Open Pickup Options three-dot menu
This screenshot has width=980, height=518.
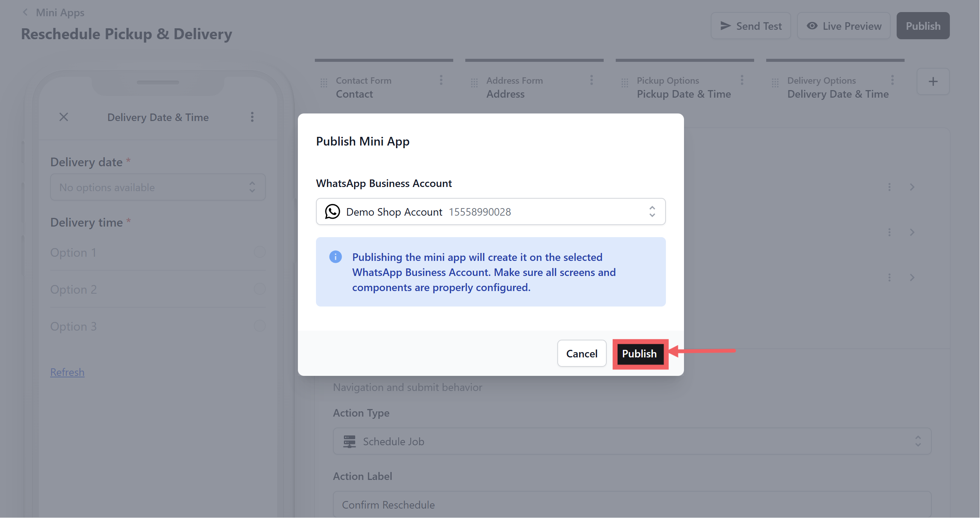741,80
